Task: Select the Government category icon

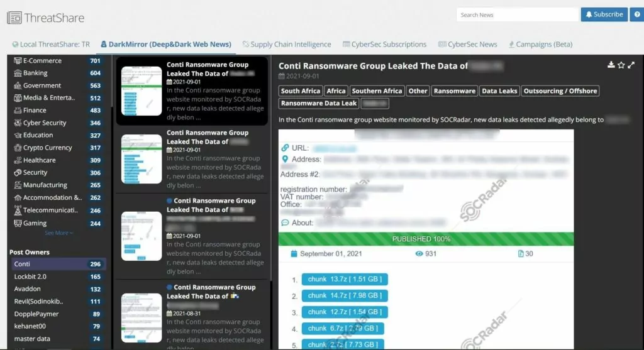Action: [x=18, y=85]
